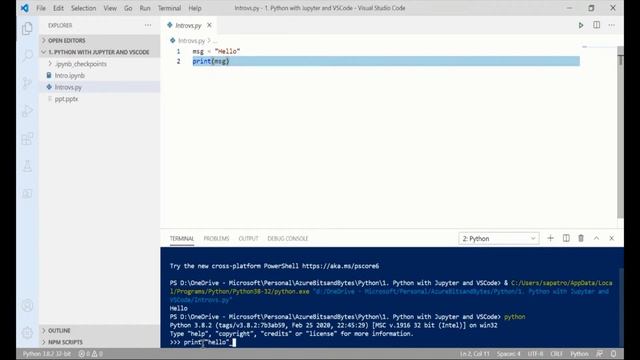Viewport: 640px width, 360px height.
Task: Open the Edit menu
Action: (x=58, y=8)
